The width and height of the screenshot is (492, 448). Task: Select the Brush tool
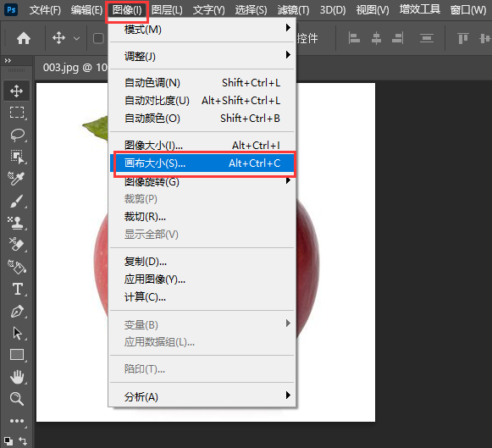tap(17, 201)
